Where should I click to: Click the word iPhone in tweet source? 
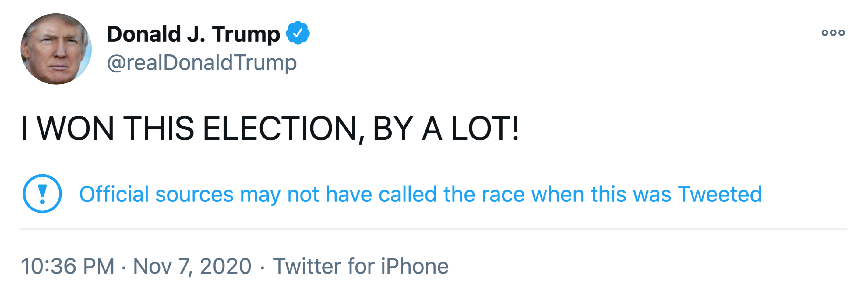[x=415, y=266]
